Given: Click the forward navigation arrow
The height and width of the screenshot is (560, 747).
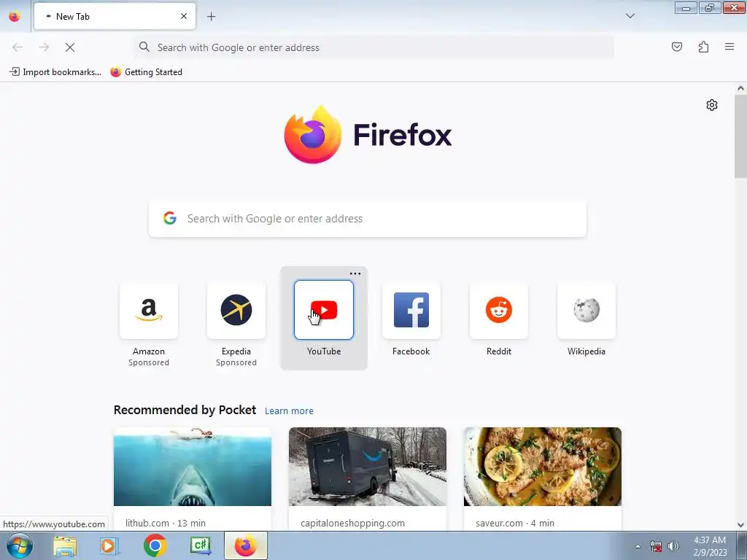Looking at the screenshot, I should coord(44,47).
